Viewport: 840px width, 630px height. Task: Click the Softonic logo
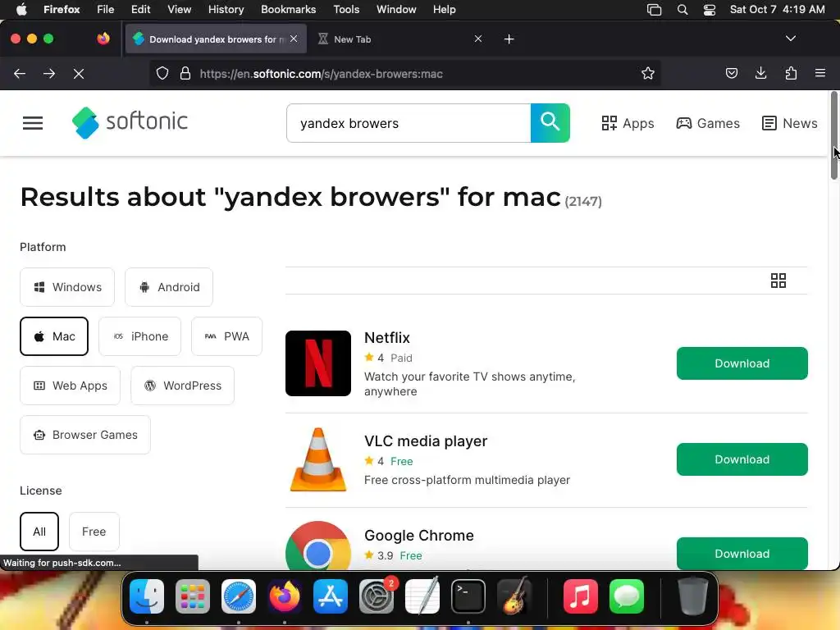point(130,123)
